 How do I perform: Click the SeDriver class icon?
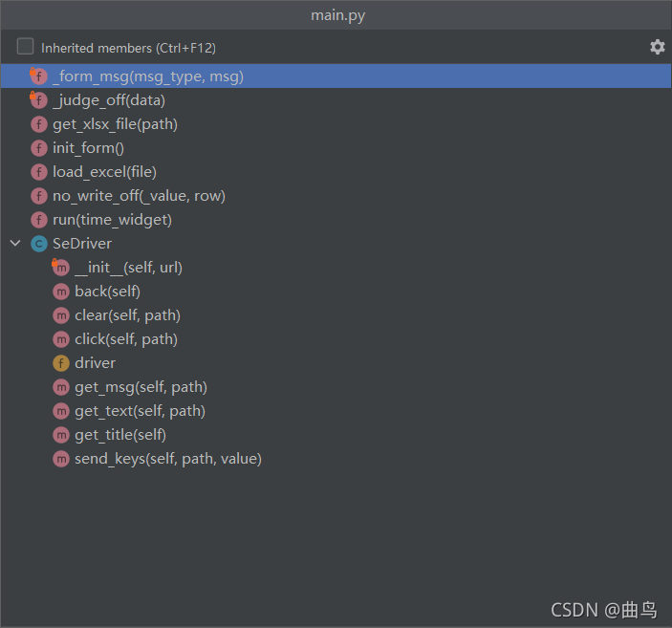coord(38,244)
